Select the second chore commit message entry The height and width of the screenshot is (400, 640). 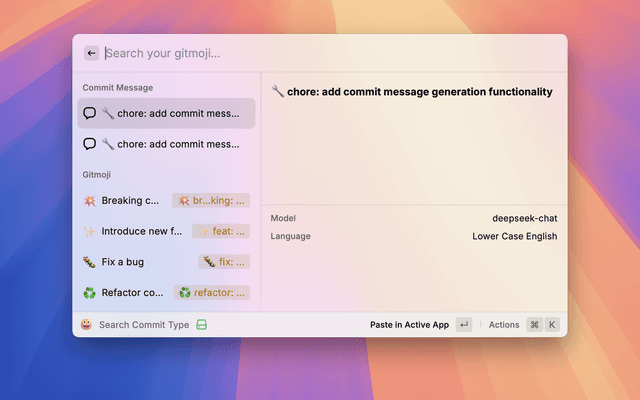(166, 144)
